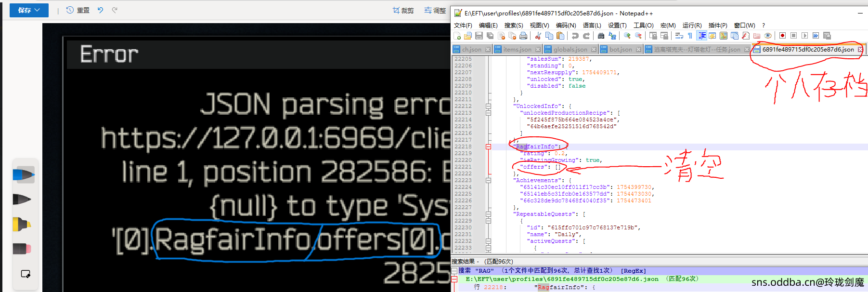
Task: Click the New file icon in Notepad++
Action: [x=457, y=36]
